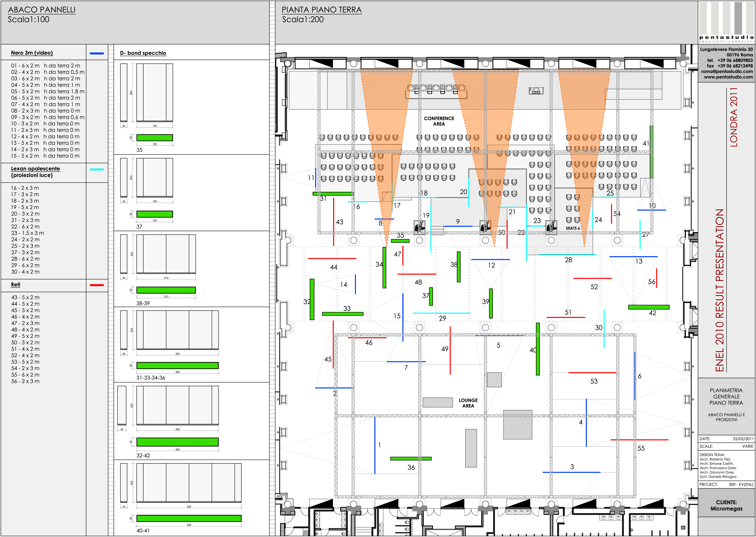Click the project code 309 - EV(ENL)
756x537 pixels.
pos(741,484)
